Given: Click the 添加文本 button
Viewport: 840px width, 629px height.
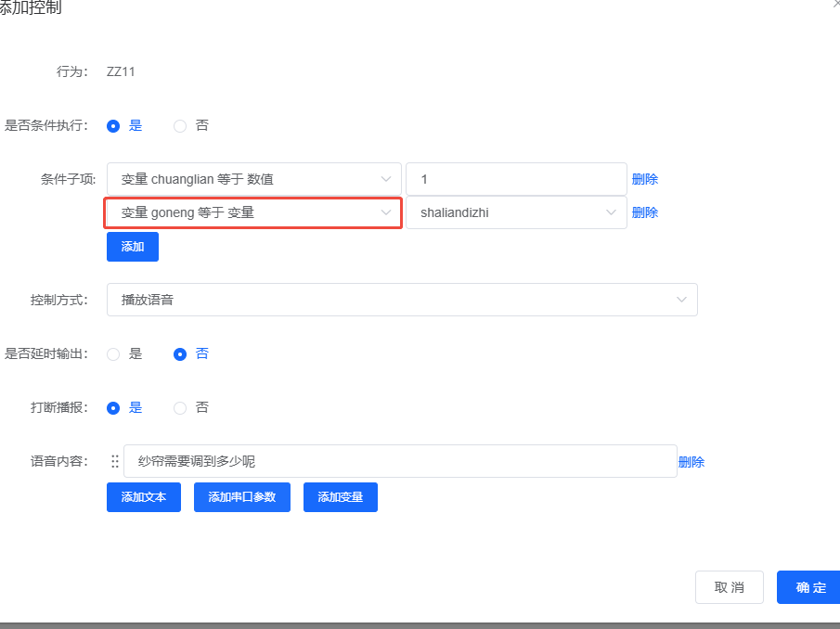Looking at the screenshot, I should (x=143, y=496).
